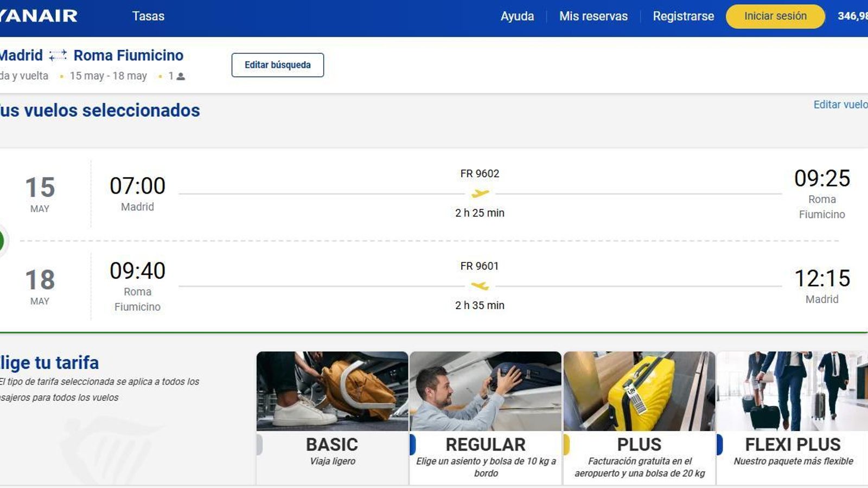Screen dimensions: 868x488
Task: Open the Ayuda menu
Action: (x=516, y=16)
